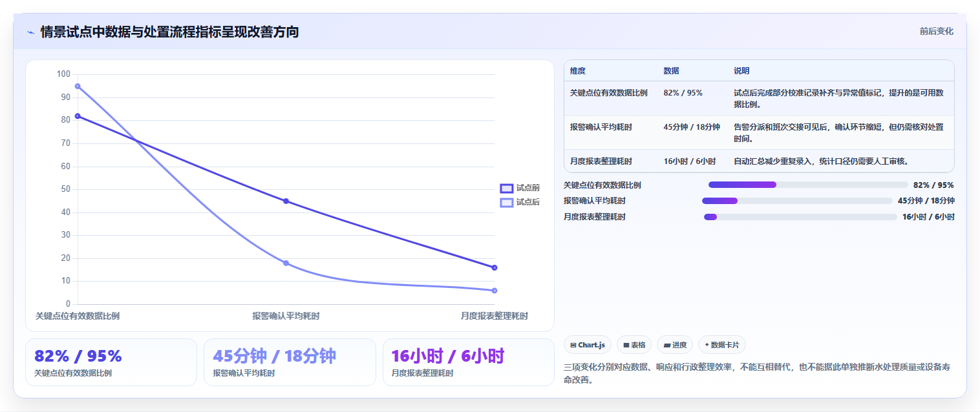
Task: Click the Chart.js chip
Action: coord(587,345)
